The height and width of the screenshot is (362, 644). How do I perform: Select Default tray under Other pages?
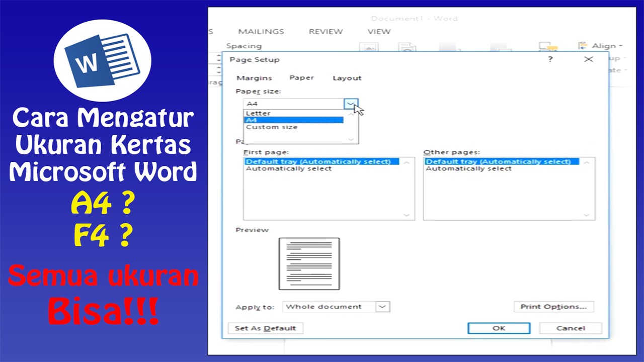pyautogui.click(x=502, y=162)
